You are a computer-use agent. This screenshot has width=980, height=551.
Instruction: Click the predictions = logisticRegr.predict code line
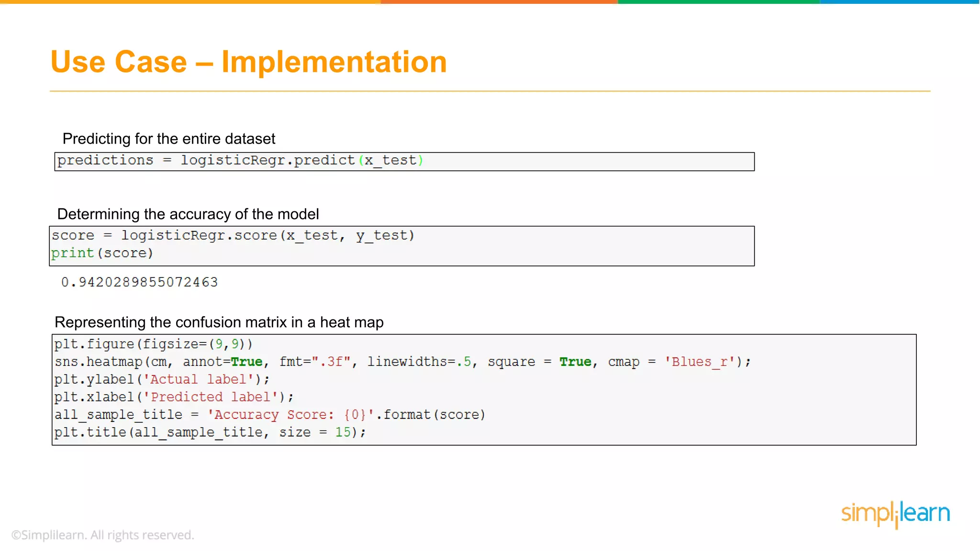[240, 160]
